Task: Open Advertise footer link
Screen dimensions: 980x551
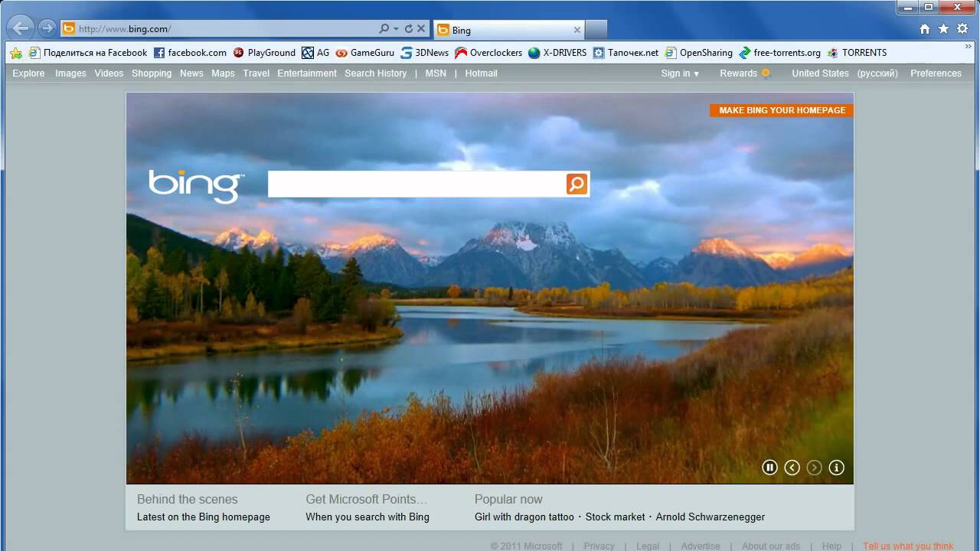Action: [701, 546]
